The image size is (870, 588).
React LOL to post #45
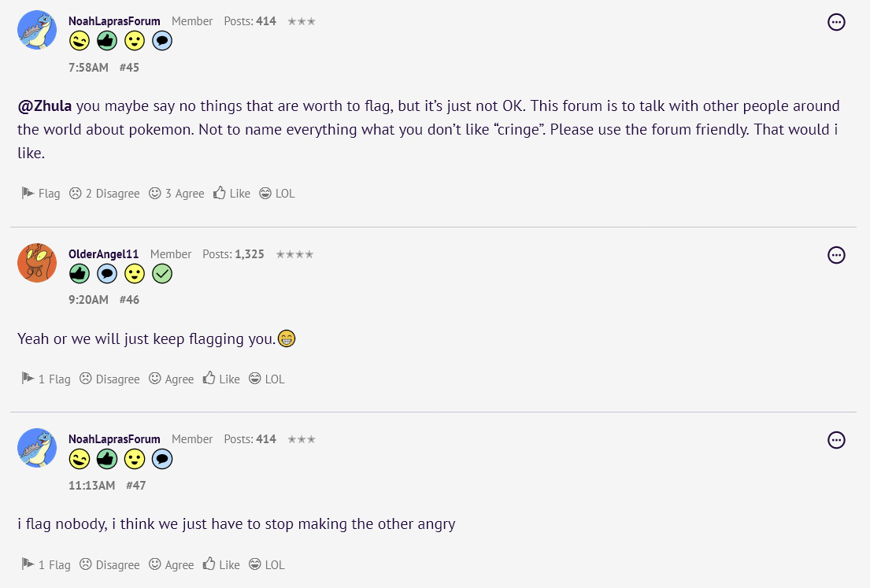276,193
